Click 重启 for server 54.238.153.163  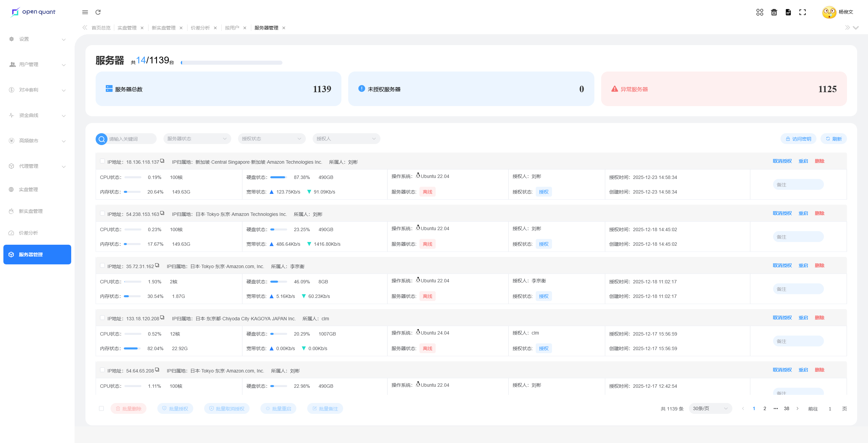pyautogui.click(x=803, y=213)
